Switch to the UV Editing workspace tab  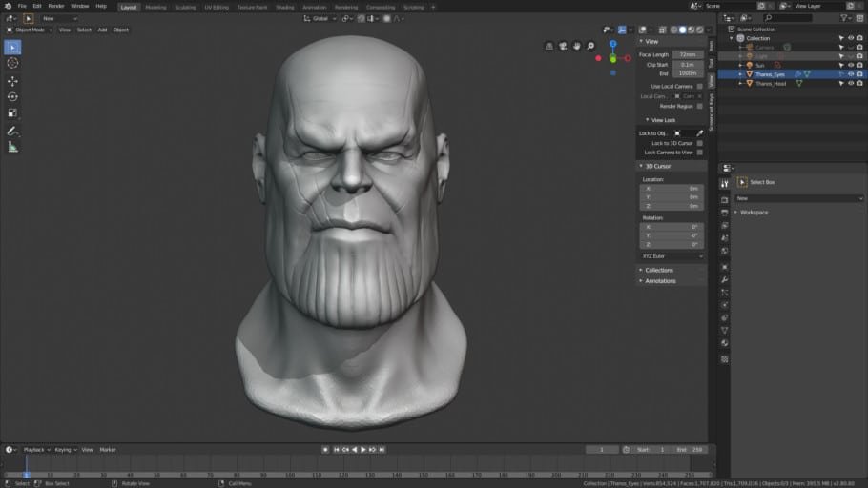[217, 8]
